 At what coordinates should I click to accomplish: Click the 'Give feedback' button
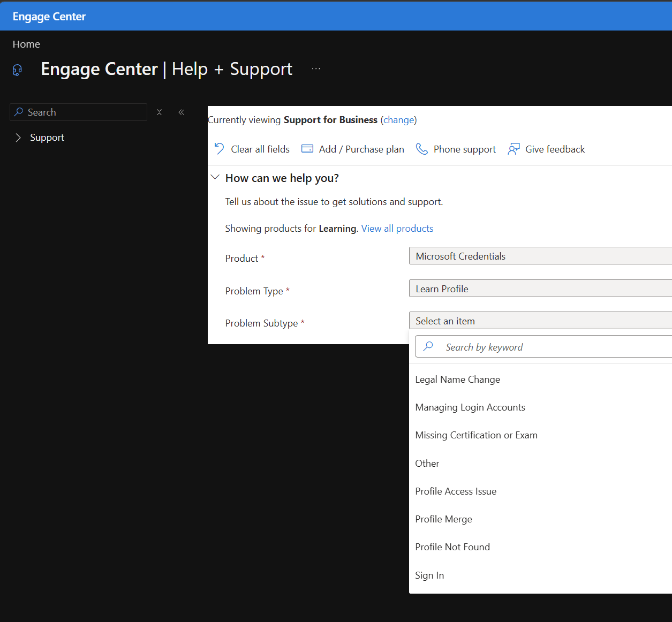click(546, 149)
